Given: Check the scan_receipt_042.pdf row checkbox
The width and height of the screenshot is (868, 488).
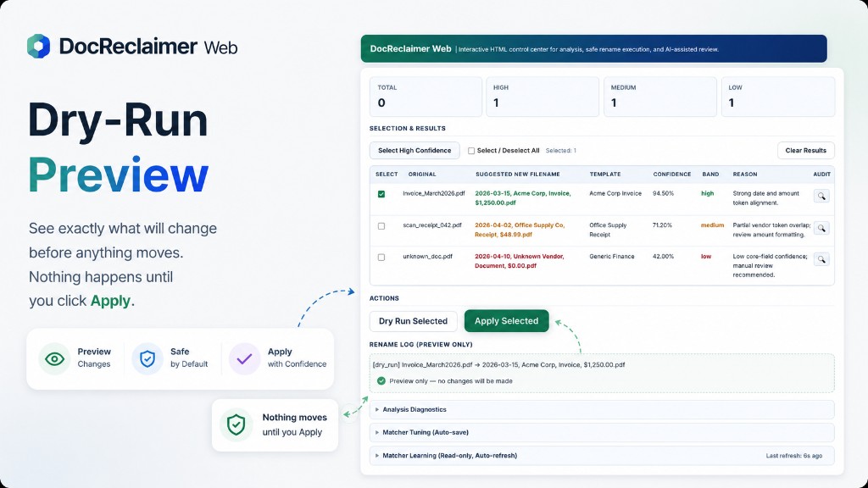Looking at the screenshot, I should point(381,225).
